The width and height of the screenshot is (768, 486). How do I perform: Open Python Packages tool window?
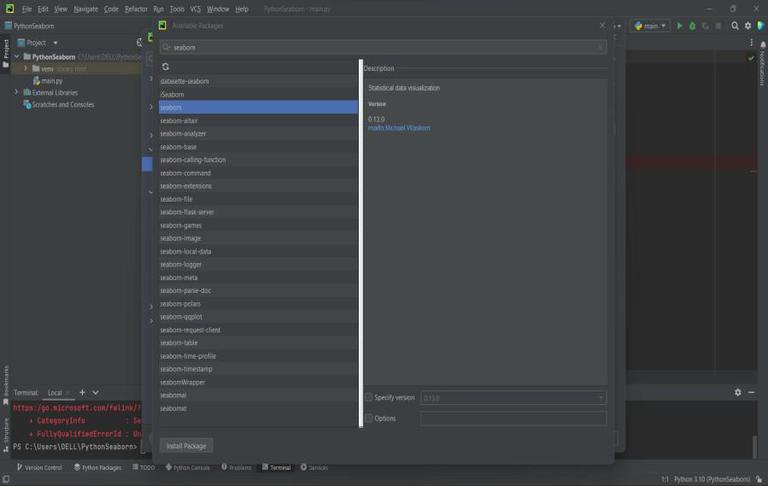[97, 467]
